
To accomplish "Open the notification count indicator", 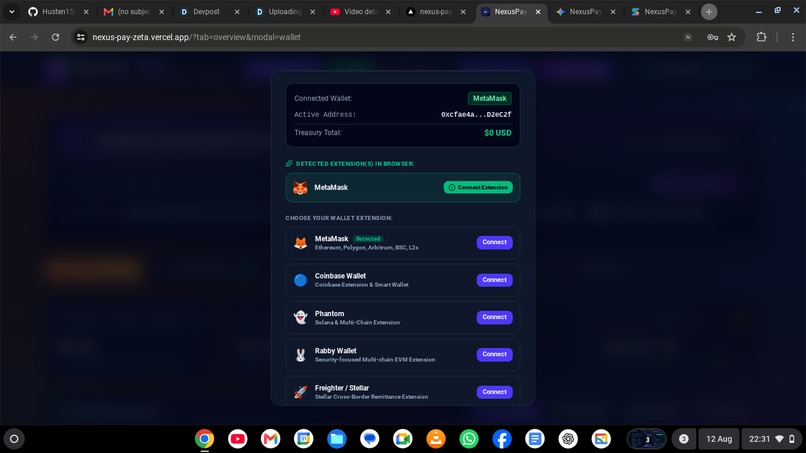I will pyautogui.click(x=684, y=439).
